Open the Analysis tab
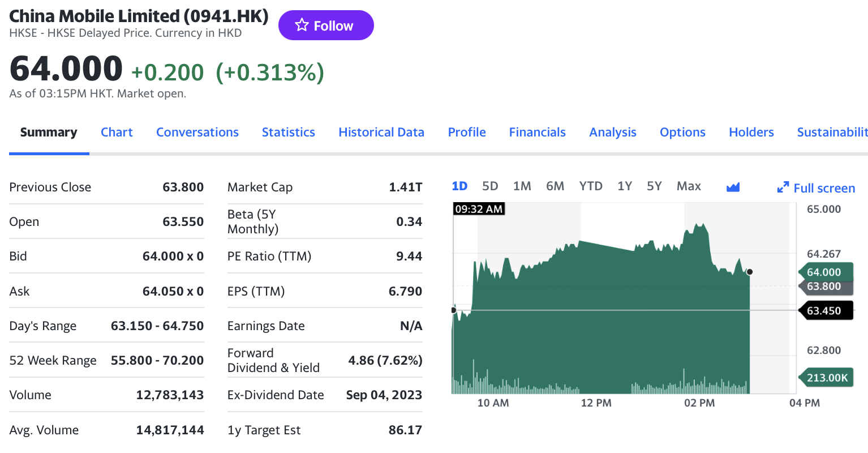Screen dimensions: 868x453 (x=612, y=133)
